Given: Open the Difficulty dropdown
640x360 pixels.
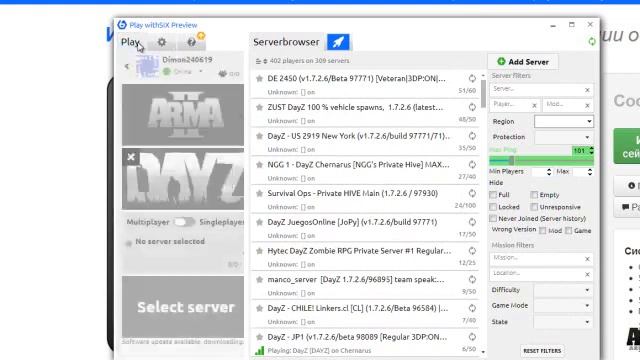Looking at the screenshot, I should (x=564, y=290).
